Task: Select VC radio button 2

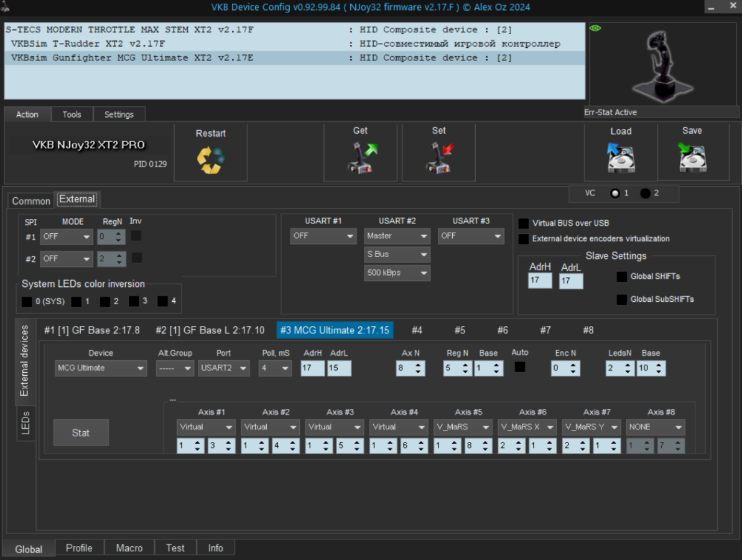Action: [645, 194]
